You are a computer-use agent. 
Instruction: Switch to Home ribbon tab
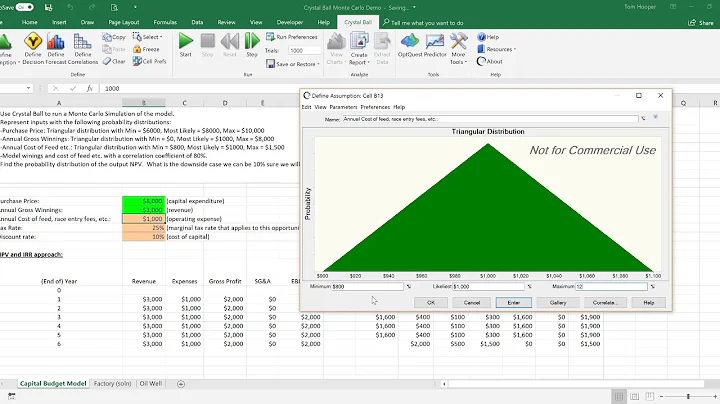(x=29, y=22)
